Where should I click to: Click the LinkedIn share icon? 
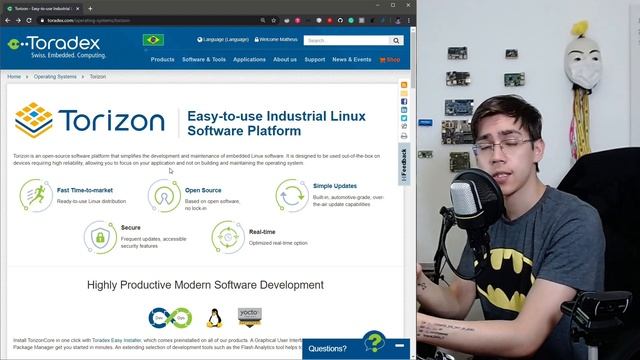pos(404,110)
